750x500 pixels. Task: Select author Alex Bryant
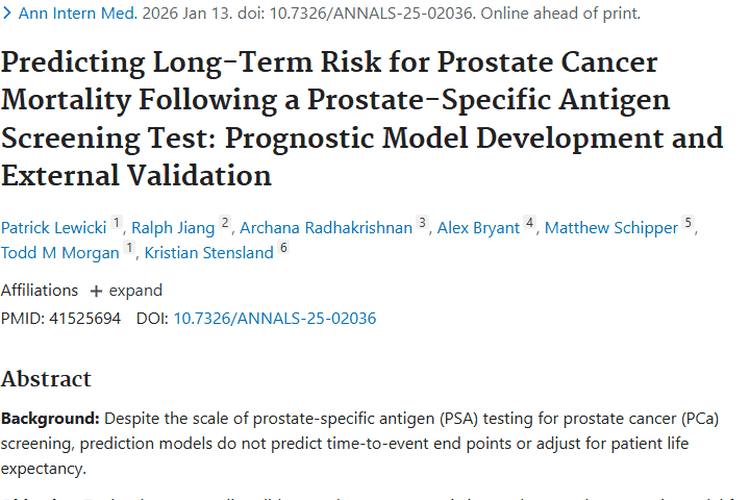pyautogui.click(x=479, y=228)
